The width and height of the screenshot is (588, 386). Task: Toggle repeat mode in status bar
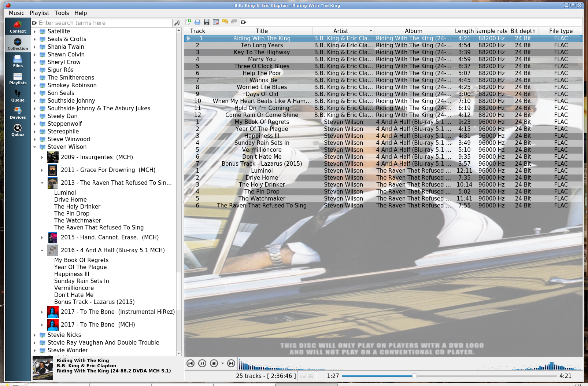(303, 376)
